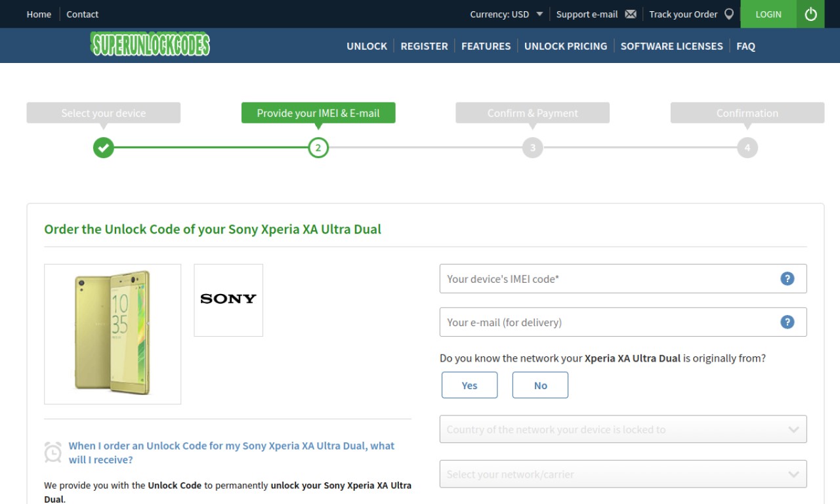Click the Track your Order link
This screenshot has height=504, width=840.
pyautogui.click(x=683, y=14)
